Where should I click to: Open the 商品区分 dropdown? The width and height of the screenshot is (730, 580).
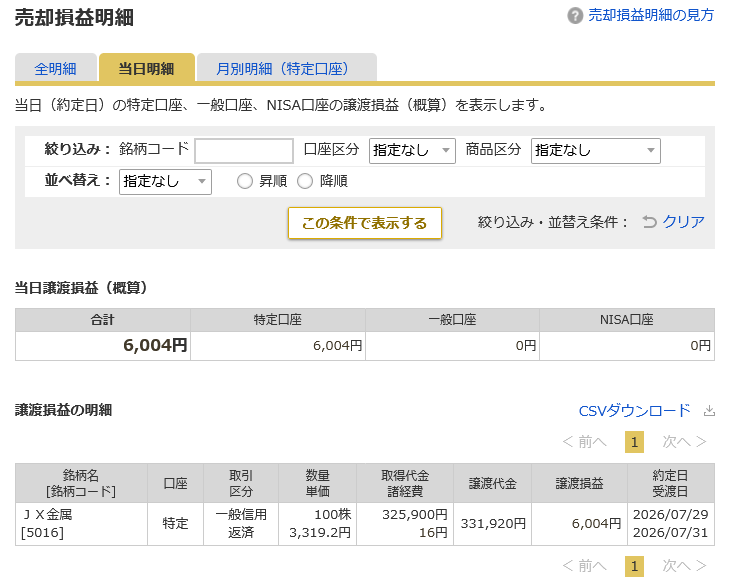[595, 151]
